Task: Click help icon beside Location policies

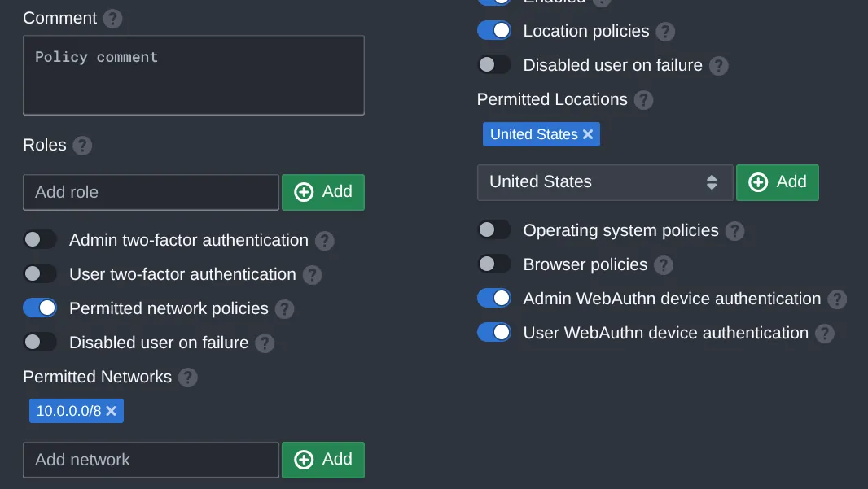Action: click(667, 31)
